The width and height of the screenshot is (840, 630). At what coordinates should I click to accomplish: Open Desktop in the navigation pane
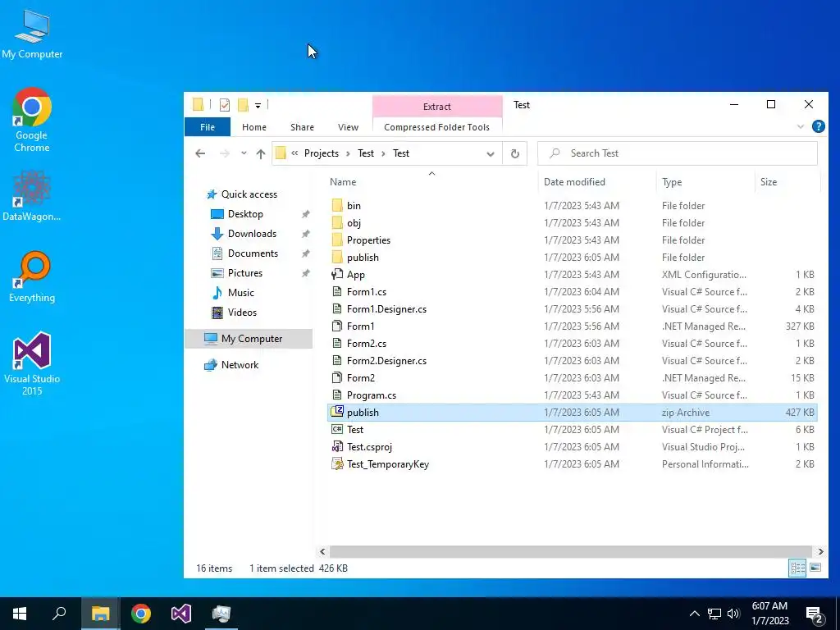pos(245,214)
